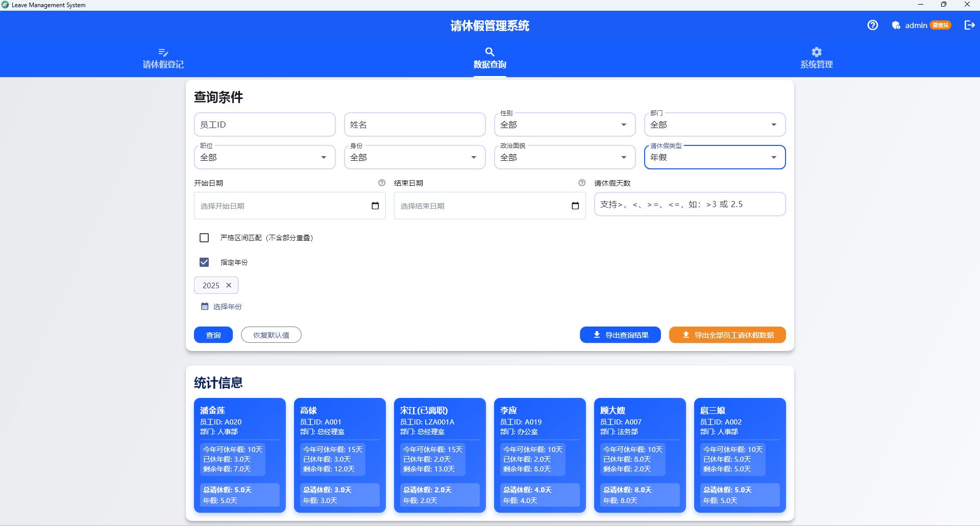This screenshot has width=980, height=526.
Task: Click the 查询 button
Action: tap(213, 335)
